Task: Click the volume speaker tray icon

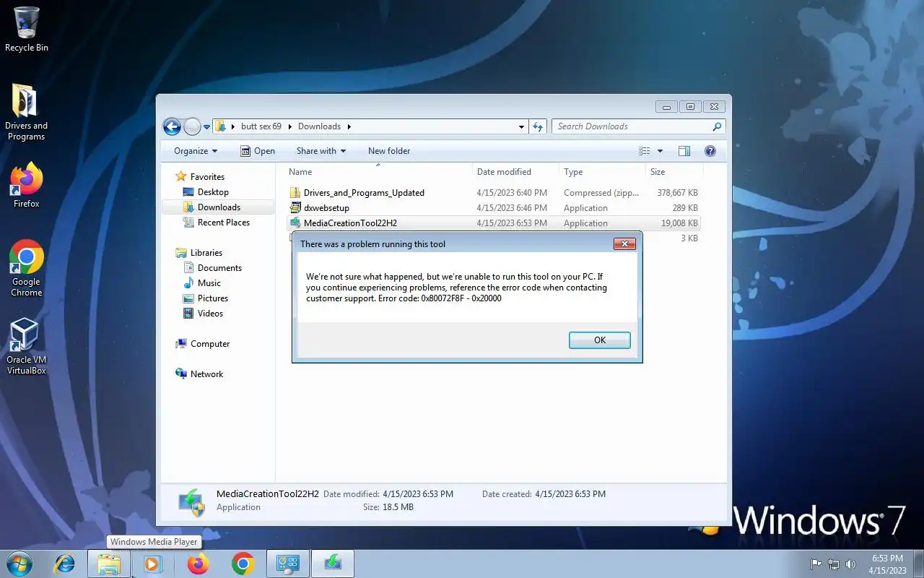Action: pos(851,564)
